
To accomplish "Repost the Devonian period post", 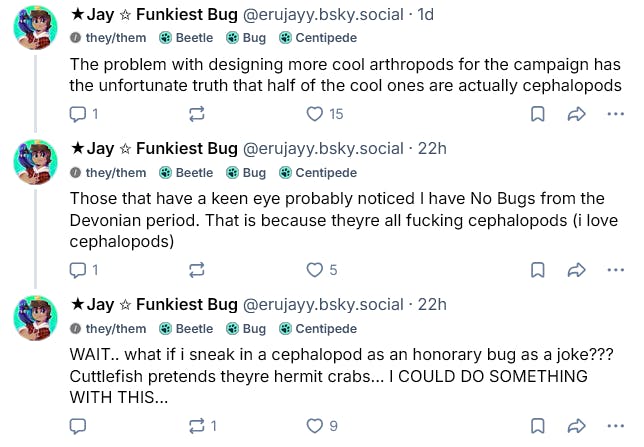I will pyautogui.click(x=196, y=269).
